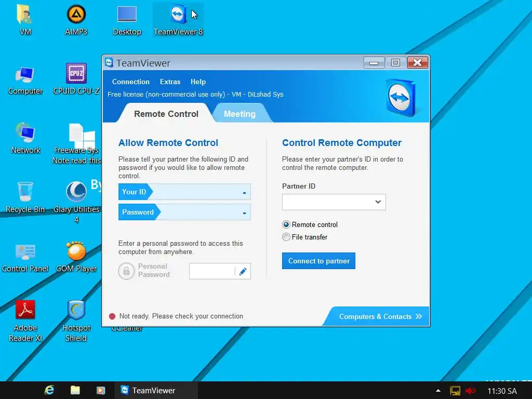Click the 'Allow Remote Control' heading
532x399 pixels.
pos(168,143)
